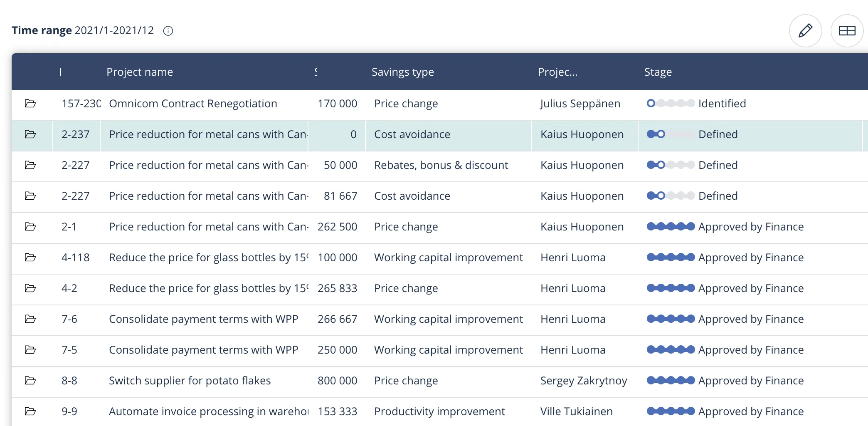Open the table layout view icon
This screenshot has height=426, width=868.
(x=847, y=31)
